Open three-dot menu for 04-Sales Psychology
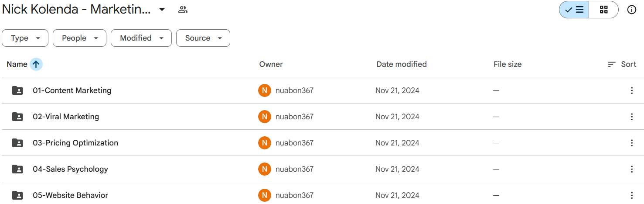644x204 pixels. pyautogui.click(x=631, y=169)
